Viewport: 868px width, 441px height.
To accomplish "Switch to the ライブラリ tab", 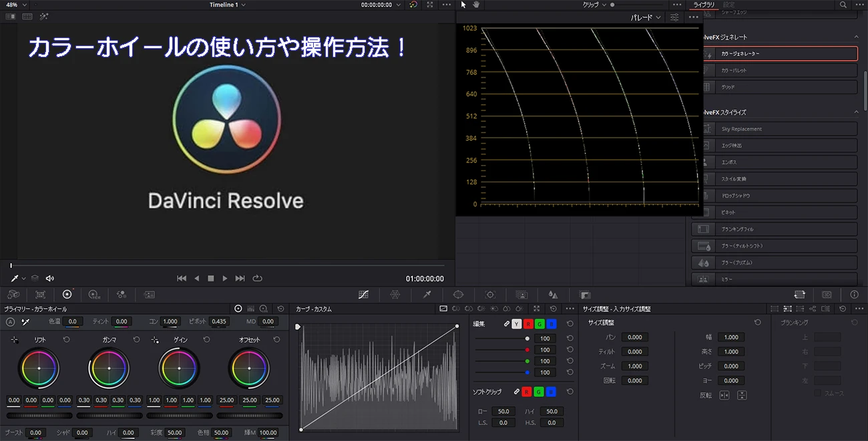I will coord(704,5).
